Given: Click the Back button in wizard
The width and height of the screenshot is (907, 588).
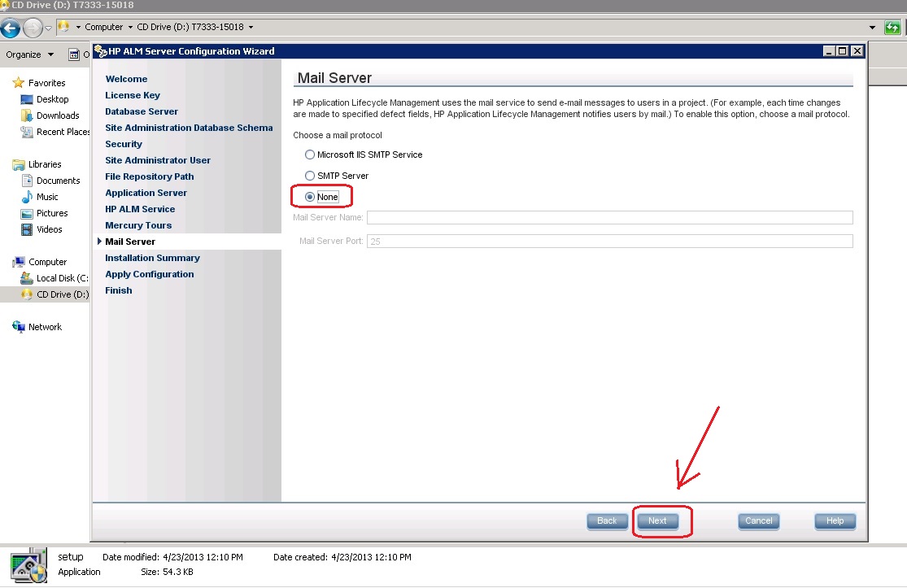Looking at the screenshot, I should pyautogui.click(x=607, y=521).
